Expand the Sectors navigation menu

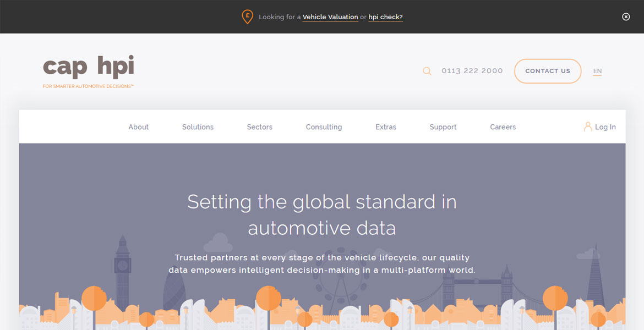click(260, 127)
